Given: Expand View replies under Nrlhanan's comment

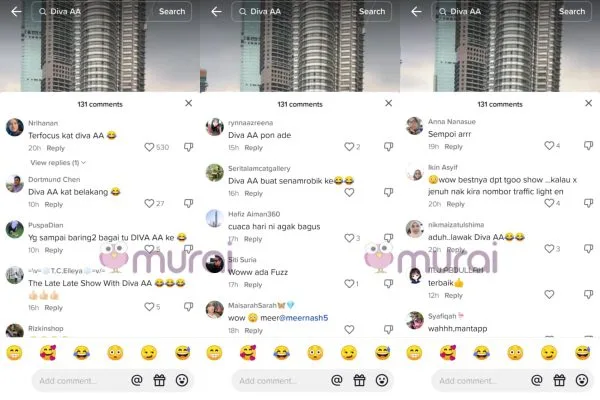Looking at the screenshot, I should tap(58, 163).
